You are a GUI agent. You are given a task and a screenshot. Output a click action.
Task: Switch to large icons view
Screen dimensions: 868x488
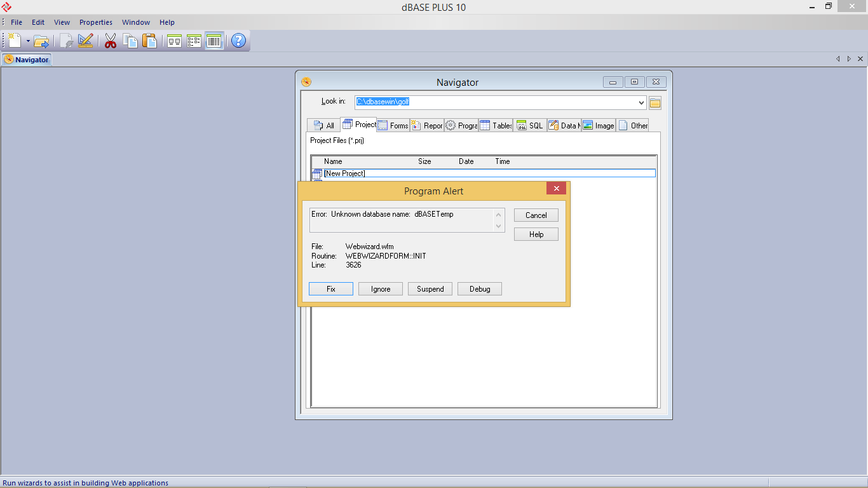pyautogui.click(x=174, y=41)
